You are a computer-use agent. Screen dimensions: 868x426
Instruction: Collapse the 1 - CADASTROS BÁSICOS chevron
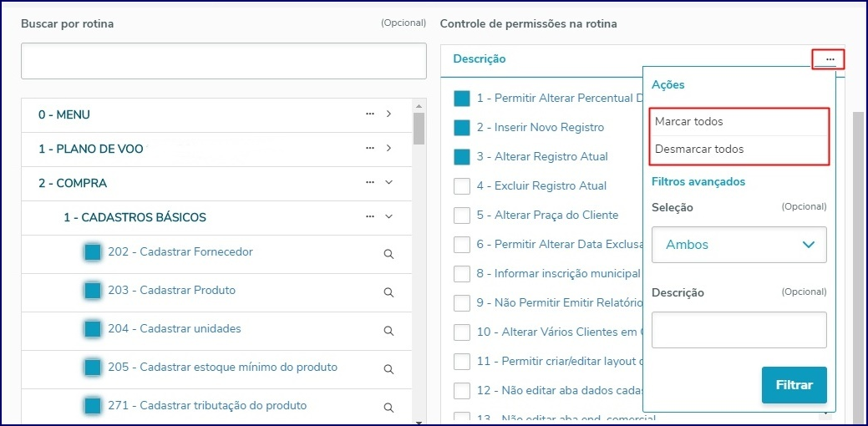pos(388,216)
